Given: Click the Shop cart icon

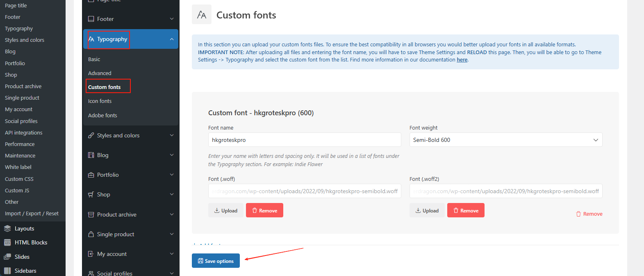Looking at the screenshot, I should 91,194.
